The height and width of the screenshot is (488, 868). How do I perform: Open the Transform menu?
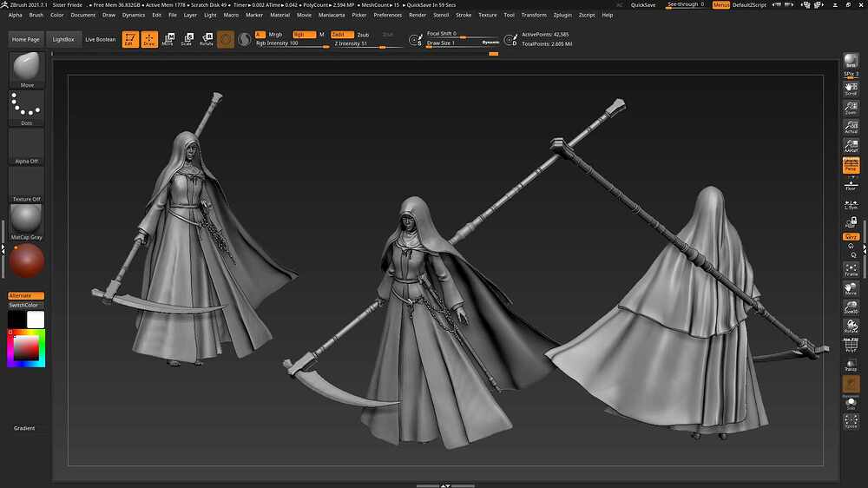pyautogui.click(x=534, y=15)
